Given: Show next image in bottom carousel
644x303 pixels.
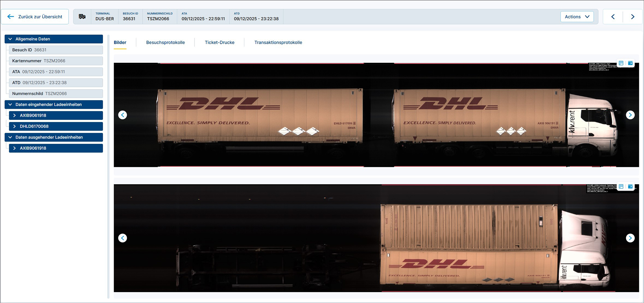Looking at the screenshot, I should [x=630, y=238].
